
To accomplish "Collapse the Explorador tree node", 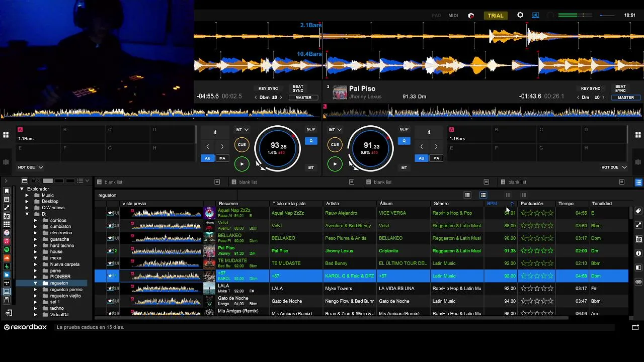I will pos(22,189).
